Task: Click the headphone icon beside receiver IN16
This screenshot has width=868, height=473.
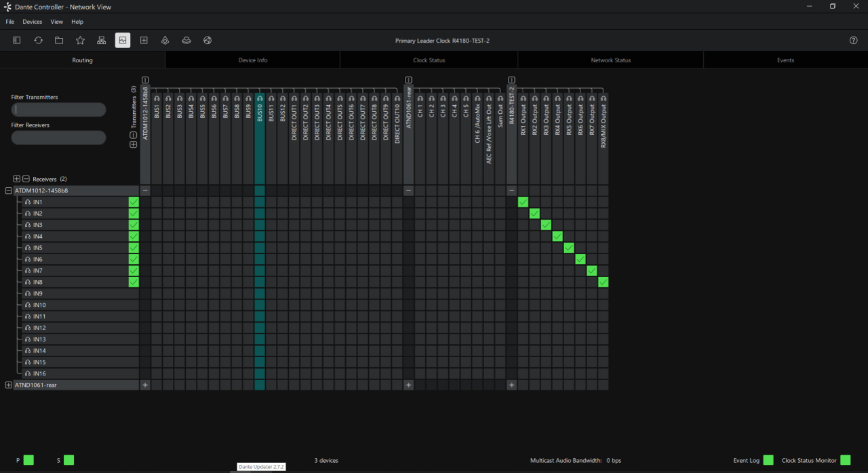Action: (28, 373)
